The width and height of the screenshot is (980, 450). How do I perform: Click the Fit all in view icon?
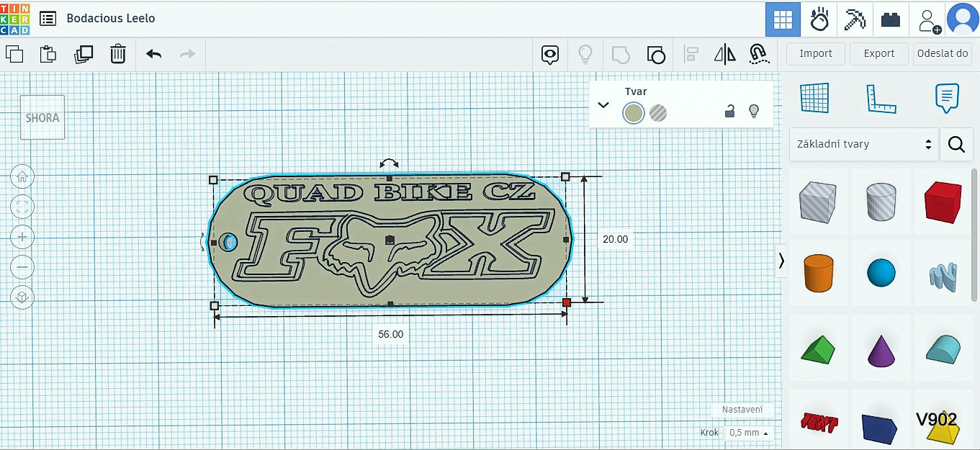point(22,207)
